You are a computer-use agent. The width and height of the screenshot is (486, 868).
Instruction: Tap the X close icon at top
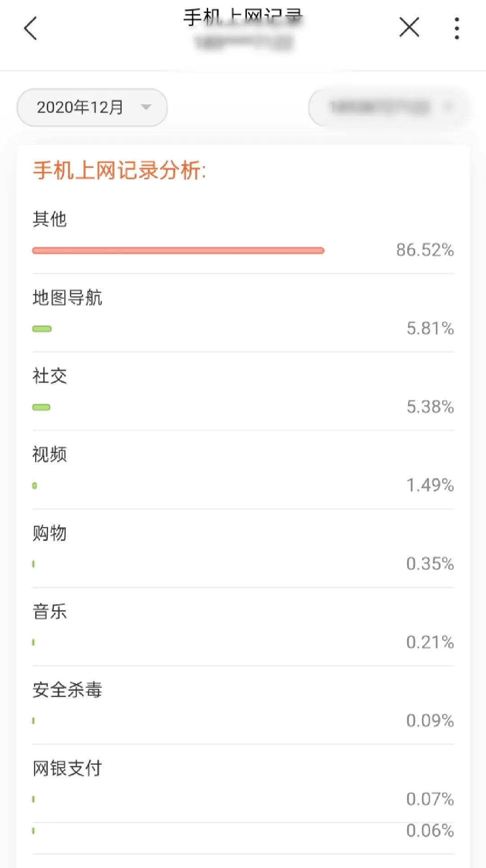[x=409, y=27]
